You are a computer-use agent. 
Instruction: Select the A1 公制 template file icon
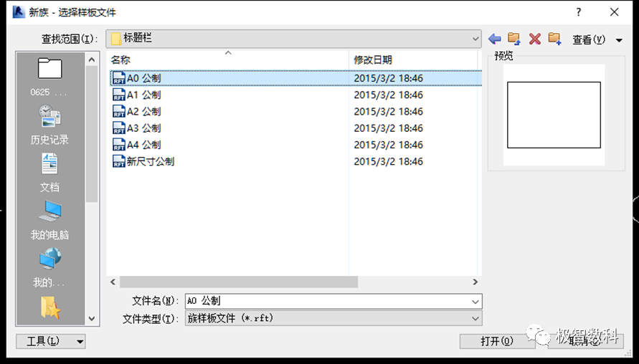(118, 95)
